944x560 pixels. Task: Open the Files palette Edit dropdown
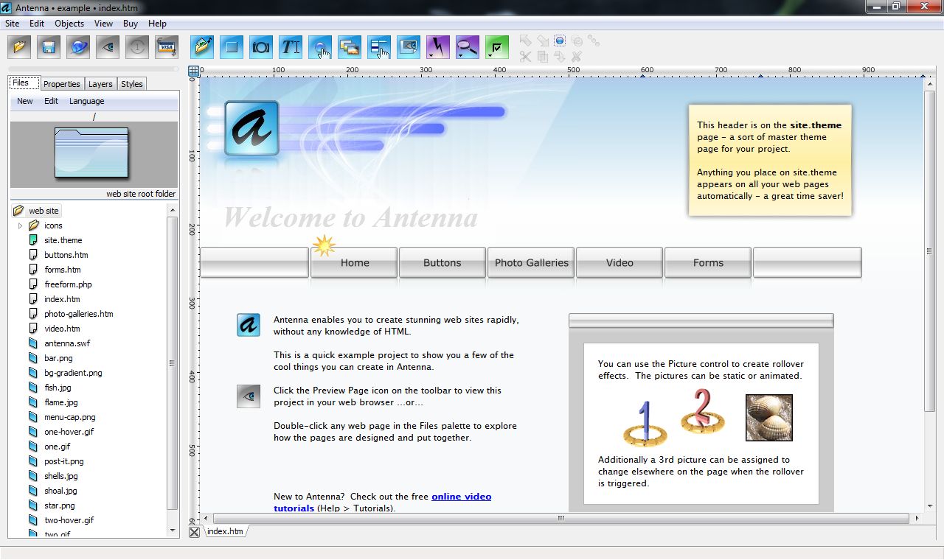(51, 101)
